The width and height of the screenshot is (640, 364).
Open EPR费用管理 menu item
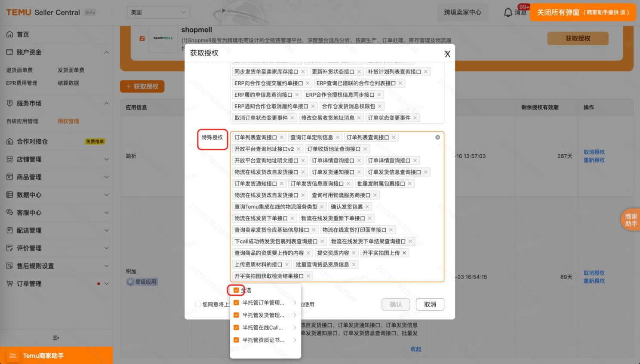22,83
